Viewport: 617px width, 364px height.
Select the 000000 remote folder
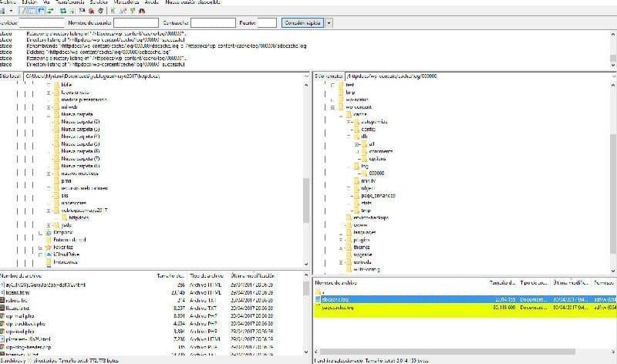click(x=376, y=174)
